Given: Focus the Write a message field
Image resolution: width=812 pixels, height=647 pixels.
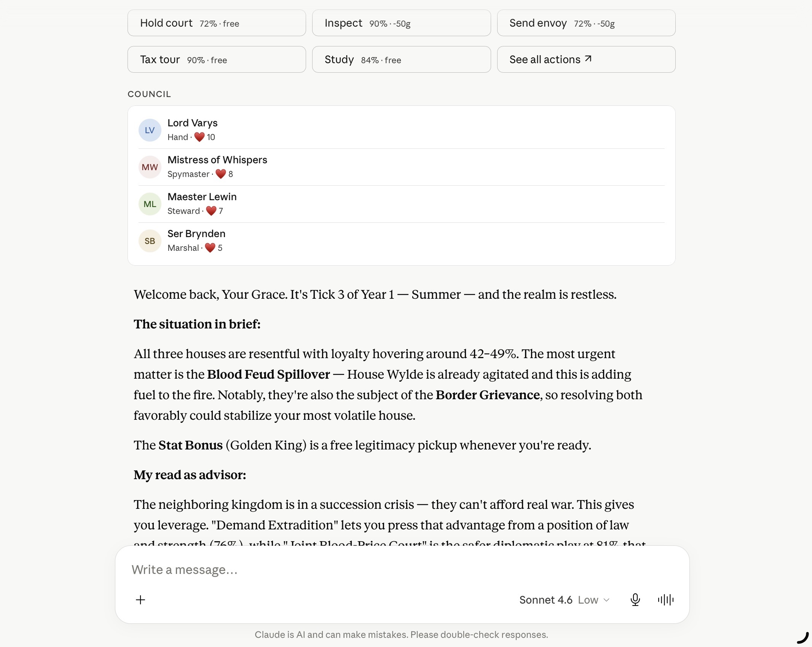Looking at the screenshot, I should pos(402,570).
